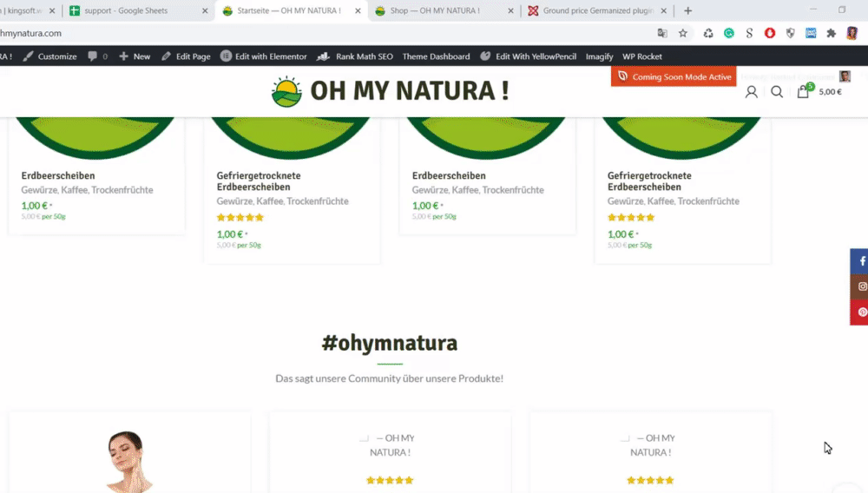Click the search magnifier icon in header

tap(777, 92)
